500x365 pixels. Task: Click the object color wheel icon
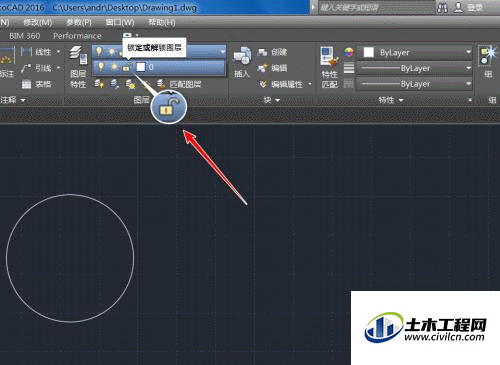349,52
